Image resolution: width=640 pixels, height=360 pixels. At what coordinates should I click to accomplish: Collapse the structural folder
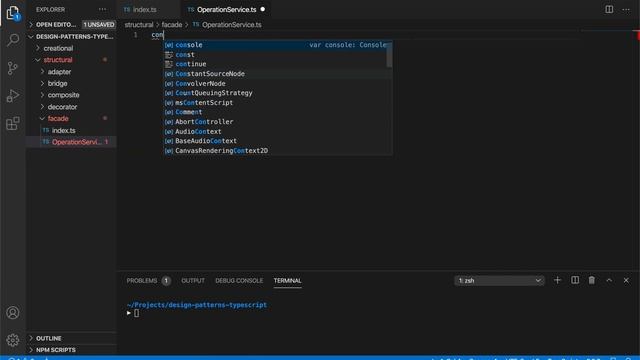(x=72, y=60)
